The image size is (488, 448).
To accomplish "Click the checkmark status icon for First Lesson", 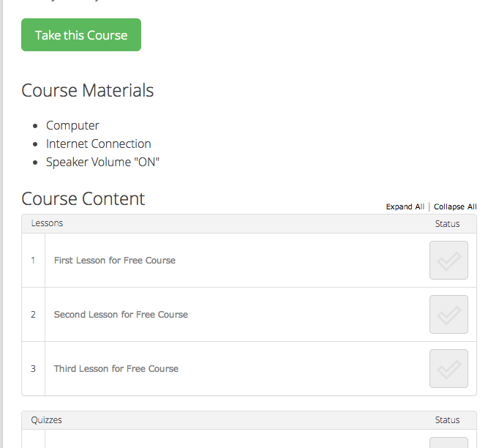I will pos(448,261).
